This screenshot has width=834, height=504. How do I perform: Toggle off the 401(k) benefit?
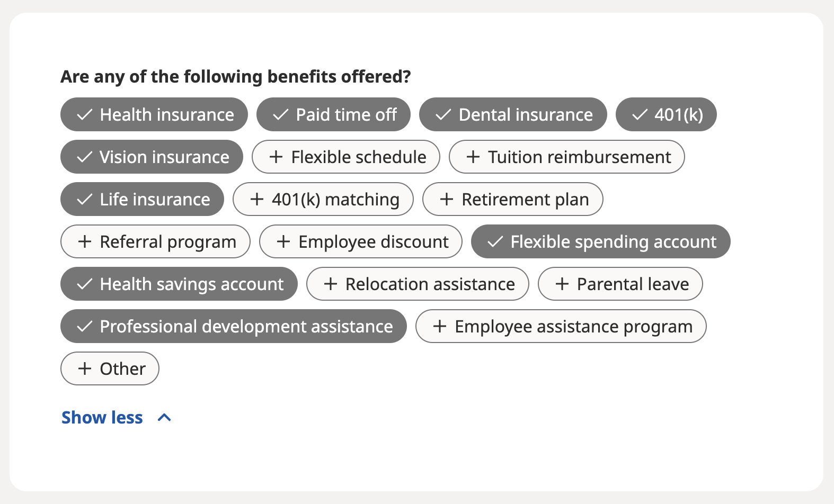pyautogui.click(x=666, y=114)
